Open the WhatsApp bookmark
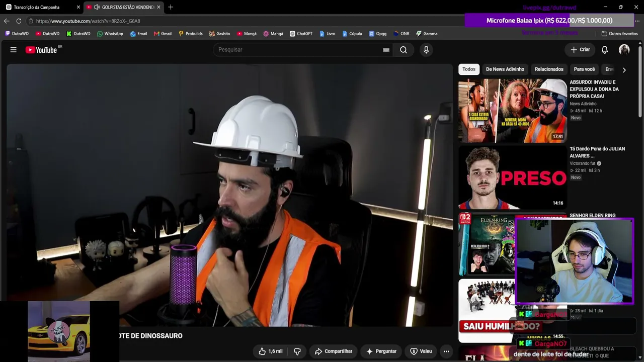 tap(110, 34)
